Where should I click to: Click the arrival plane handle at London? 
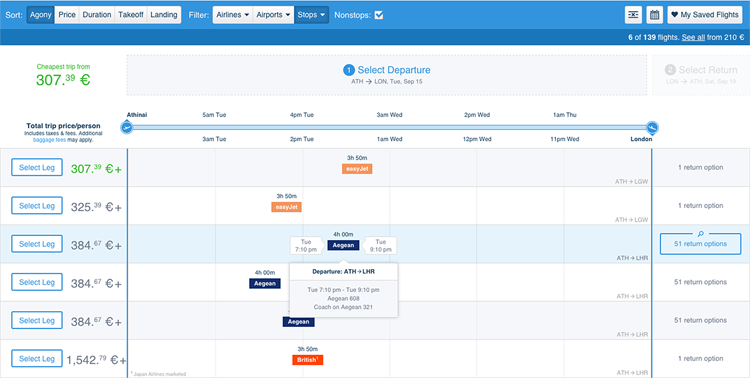coord(651,127)
